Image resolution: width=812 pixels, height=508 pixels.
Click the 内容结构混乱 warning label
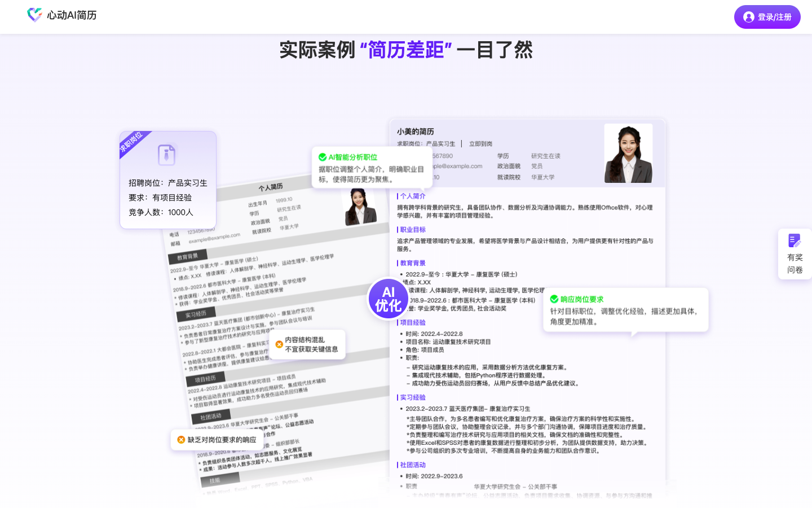(304, 340)
